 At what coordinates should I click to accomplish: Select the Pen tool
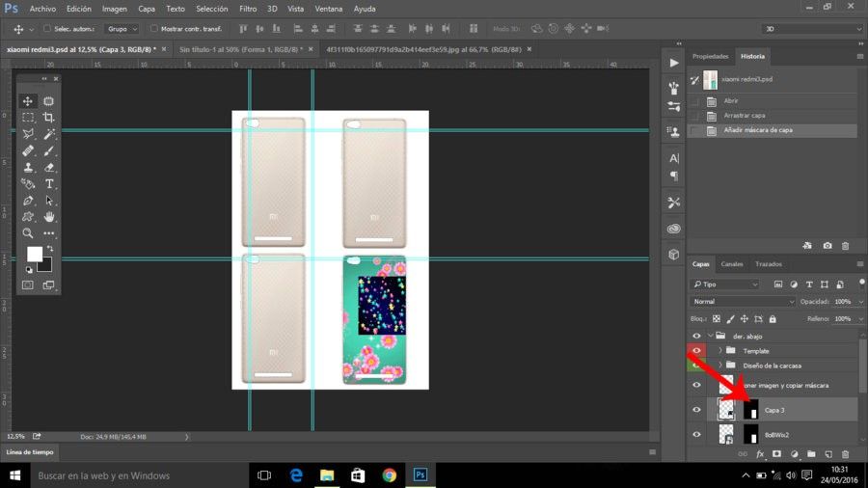point(28,201)
